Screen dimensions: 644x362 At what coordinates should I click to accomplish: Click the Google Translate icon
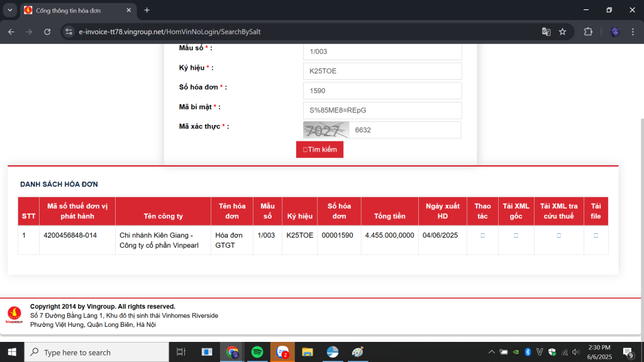546,31
